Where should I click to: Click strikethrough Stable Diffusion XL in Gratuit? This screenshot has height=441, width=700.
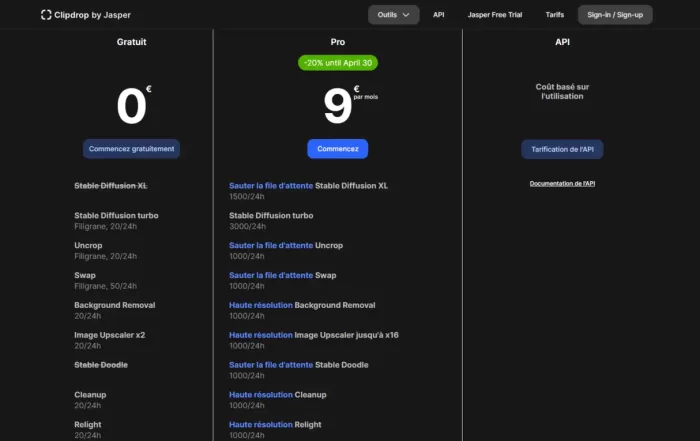tap(111, 186)
